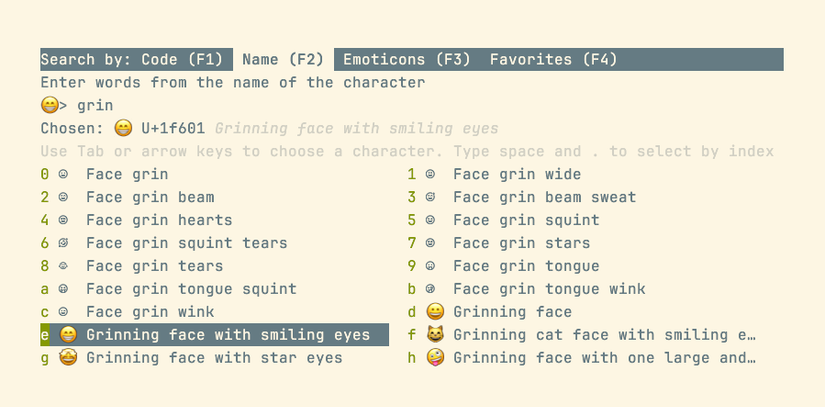Switch to Search by Code (F1) tab
The height and width of the screenshot is (407, 825).
point(136,60)
